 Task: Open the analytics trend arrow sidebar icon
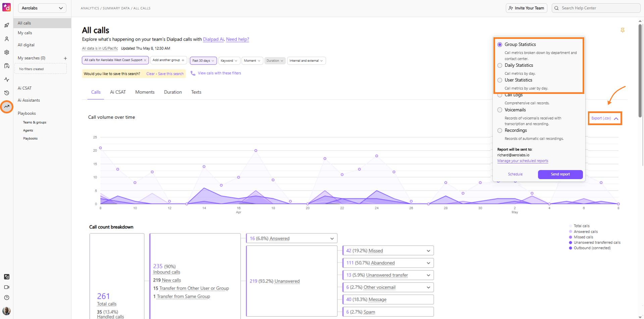(x=7, y=107)
